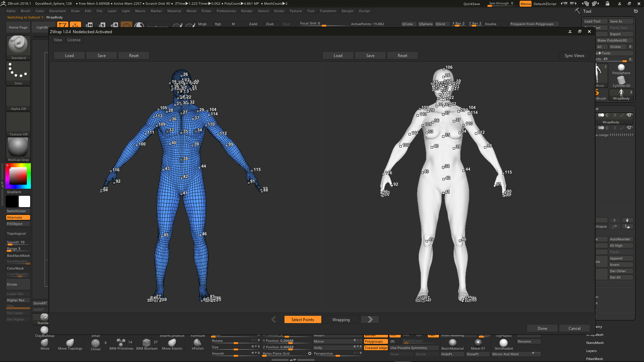The height and width of the screenshot is (362, 644).
Task: Cancel the ZWrap dialog
Action: pos(574,328)
